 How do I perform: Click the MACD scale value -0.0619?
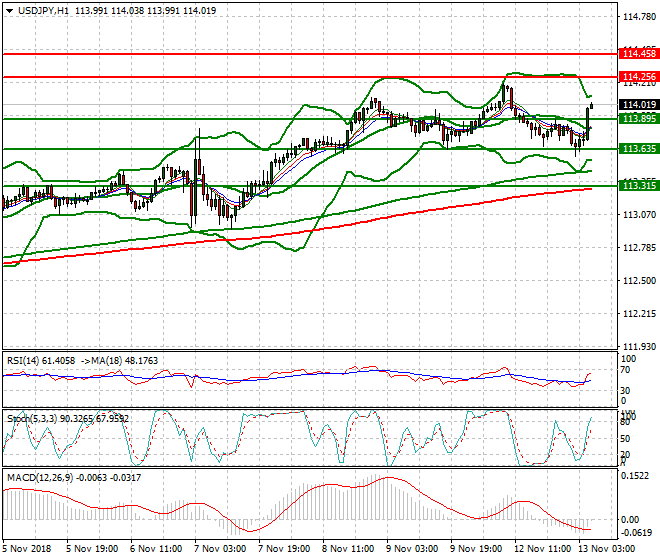pos(637,533)
